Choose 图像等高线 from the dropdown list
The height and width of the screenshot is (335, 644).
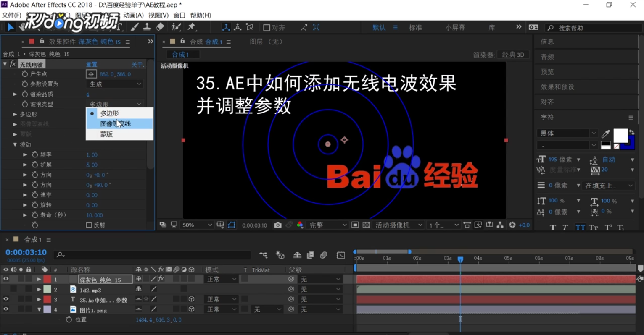pos(119,123)
